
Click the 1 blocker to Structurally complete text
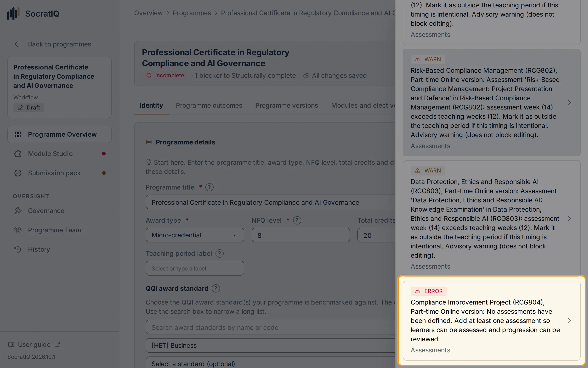click(x=245, y=75)
